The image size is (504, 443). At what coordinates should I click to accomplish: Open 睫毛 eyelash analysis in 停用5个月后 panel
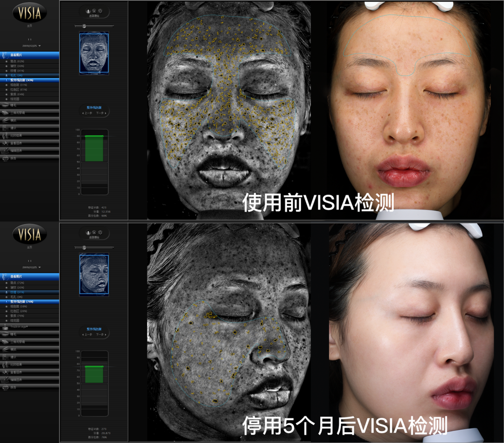[29, 334]
